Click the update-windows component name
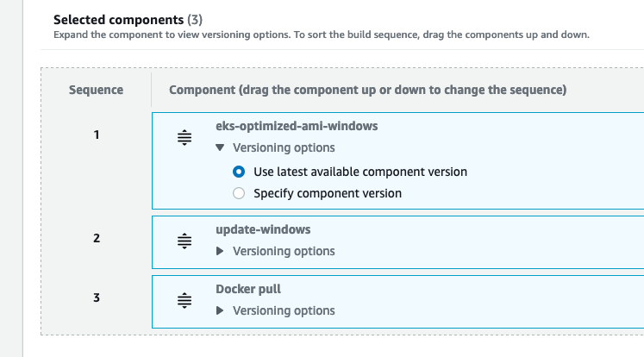The image size is (644, 357). 263,230
